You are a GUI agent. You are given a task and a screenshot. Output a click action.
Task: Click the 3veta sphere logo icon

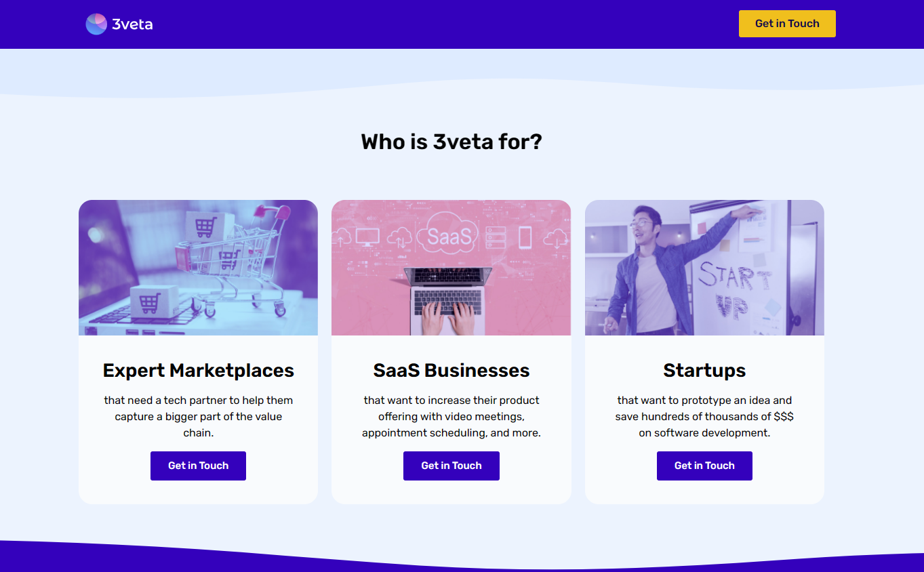(x=95, y=24)
